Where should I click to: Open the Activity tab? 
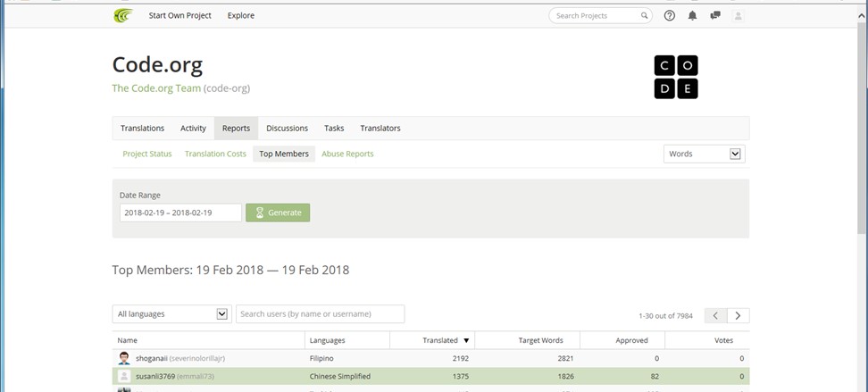click(193, 129)
